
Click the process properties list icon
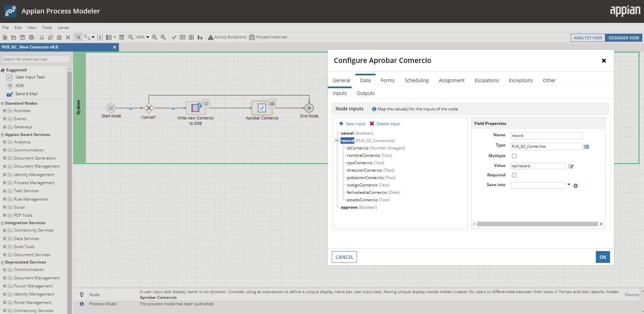[122, 37]
